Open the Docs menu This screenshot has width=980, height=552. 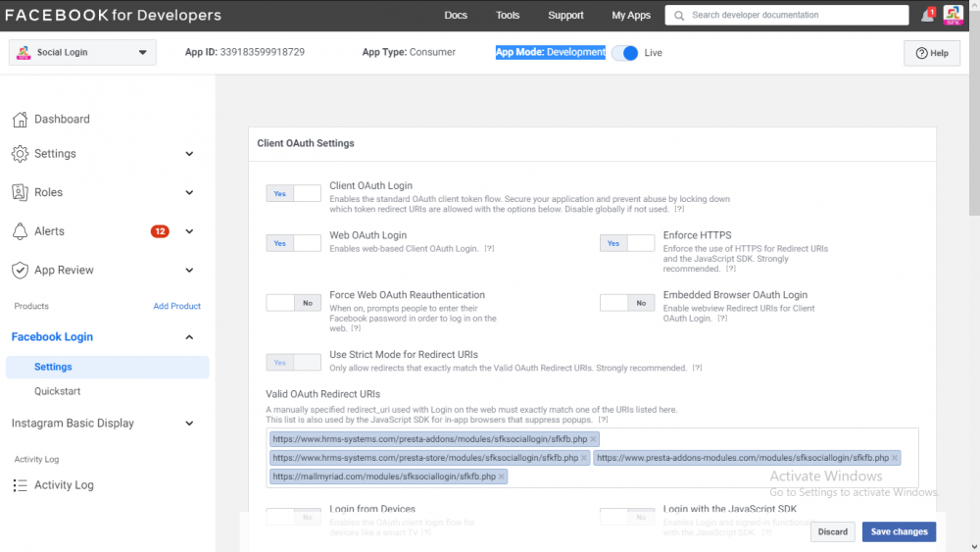pyautogui.click(x=456, y=16)
